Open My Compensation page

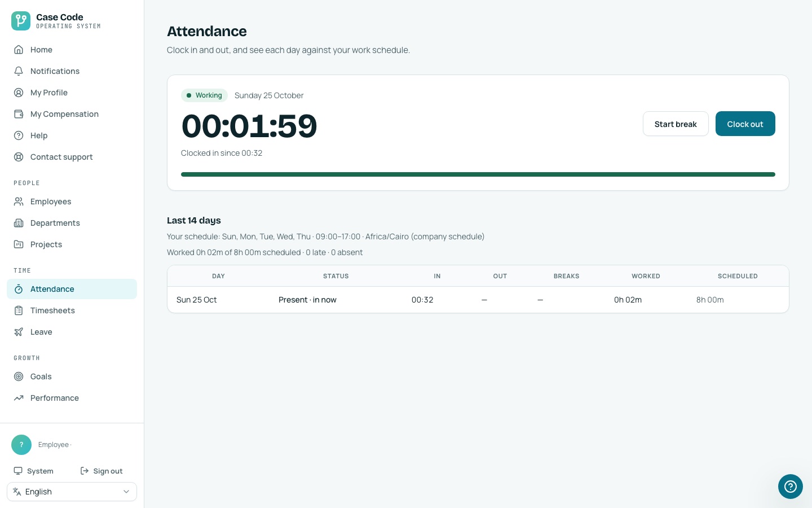tap(72, 114)
